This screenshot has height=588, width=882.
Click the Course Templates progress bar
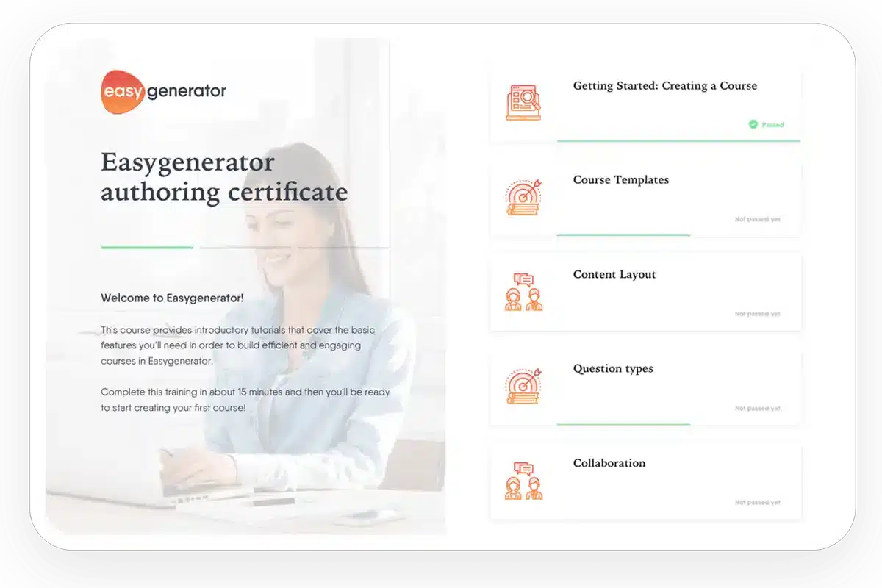tap(623, 235)
